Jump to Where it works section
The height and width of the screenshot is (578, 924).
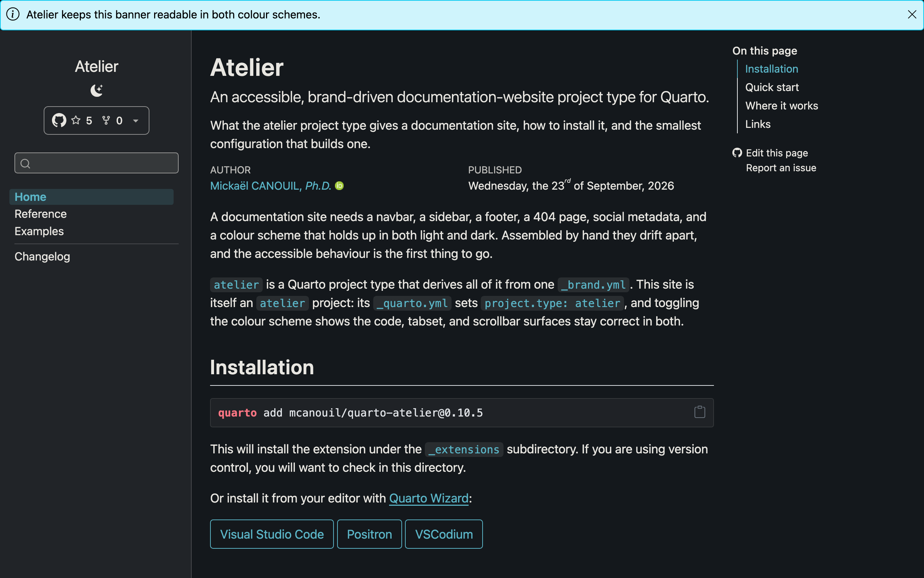click(781, 106)
